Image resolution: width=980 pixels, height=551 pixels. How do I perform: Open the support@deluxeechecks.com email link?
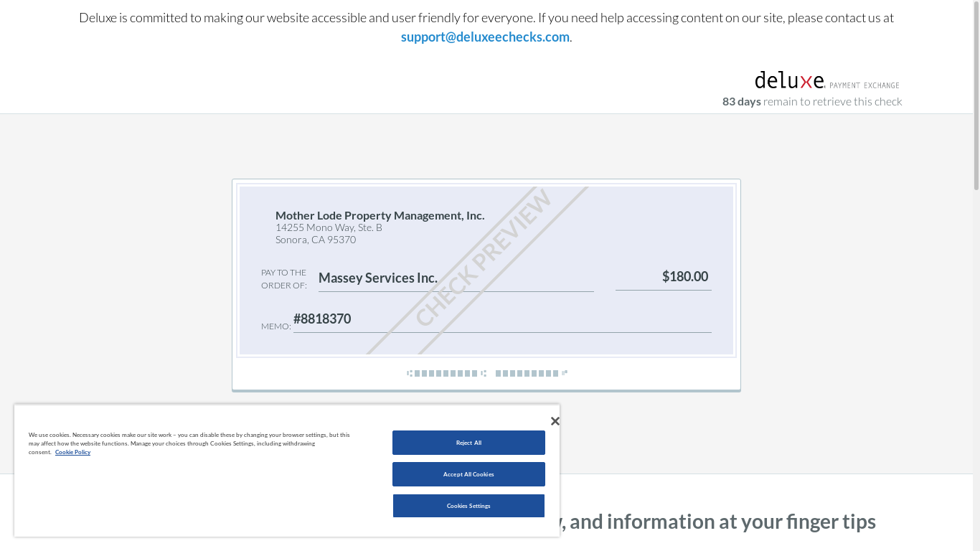[x=485, y=37]
